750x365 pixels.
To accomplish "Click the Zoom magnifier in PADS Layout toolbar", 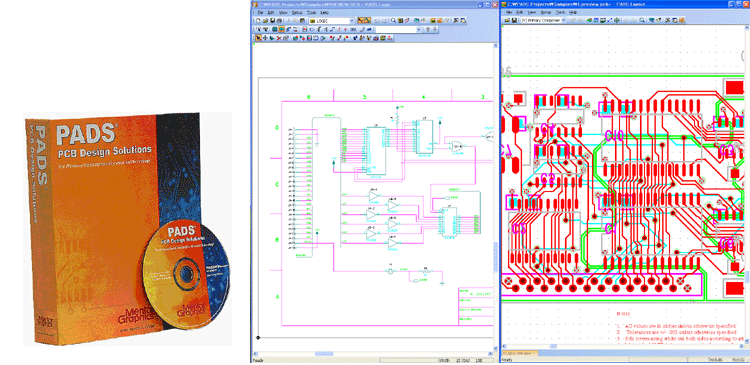I will 642,20.
